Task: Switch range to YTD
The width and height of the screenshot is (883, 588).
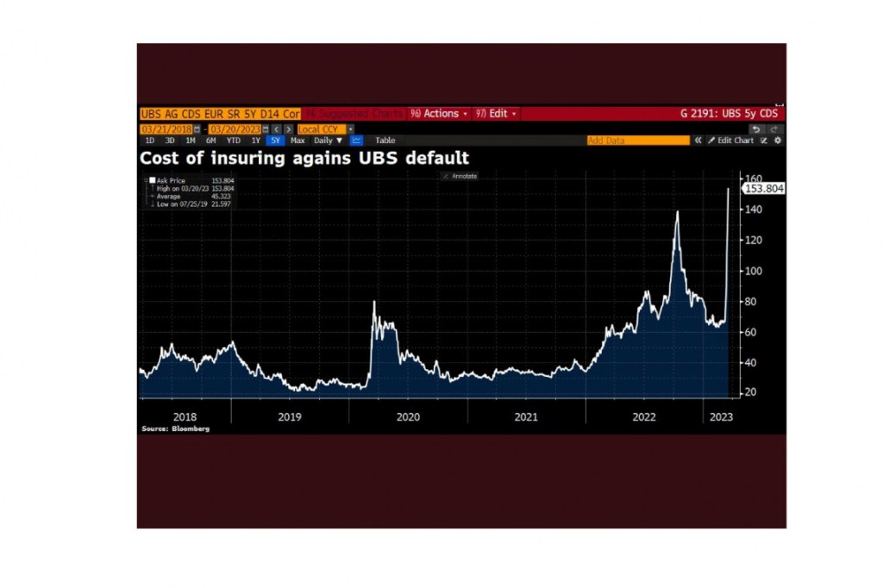Action: click(x=233, y=141)
